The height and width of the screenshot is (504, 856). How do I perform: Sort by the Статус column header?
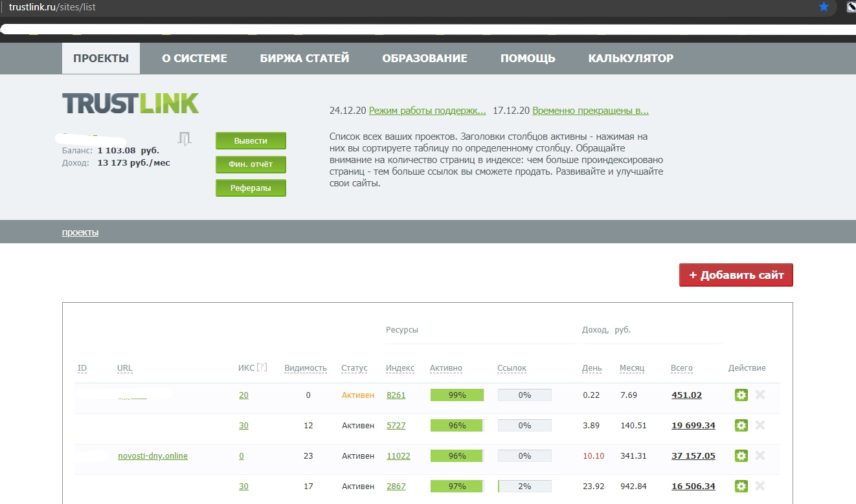click(354, 368)
